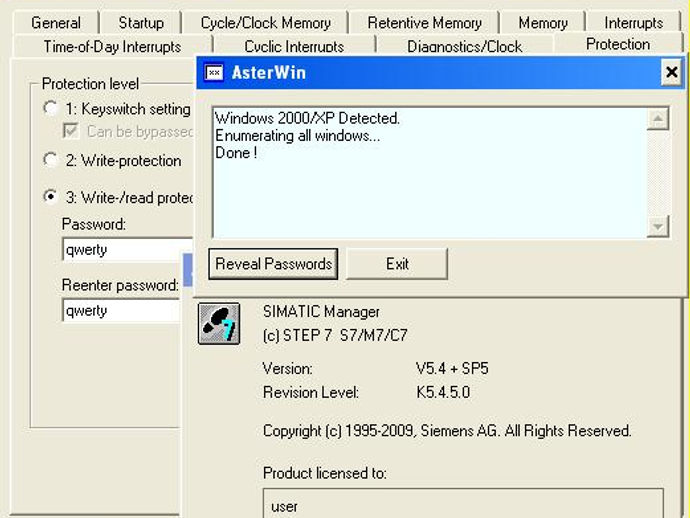This screenshot has height=518, width=690.
Task: Switch to Time-of-Day Interrupts tab
Action: point(112,46)
